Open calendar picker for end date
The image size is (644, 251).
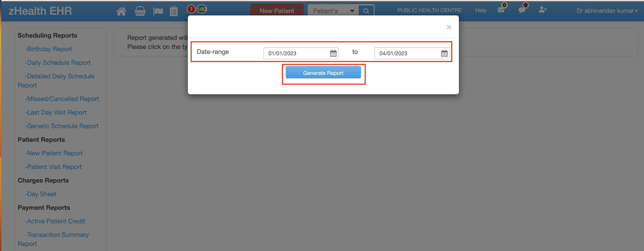click(444, 53)
